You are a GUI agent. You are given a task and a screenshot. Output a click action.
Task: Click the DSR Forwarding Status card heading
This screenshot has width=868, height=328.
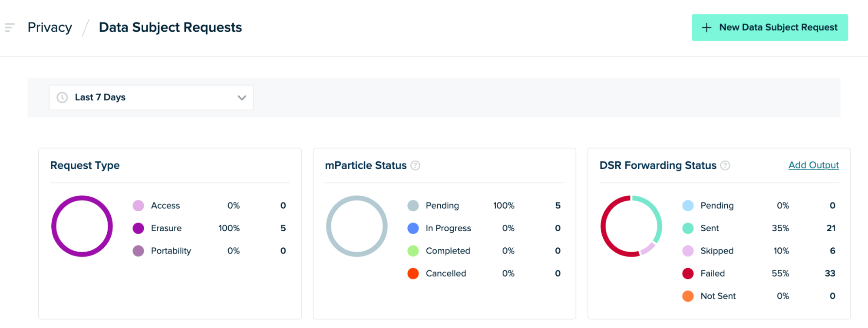pos(658,165)
